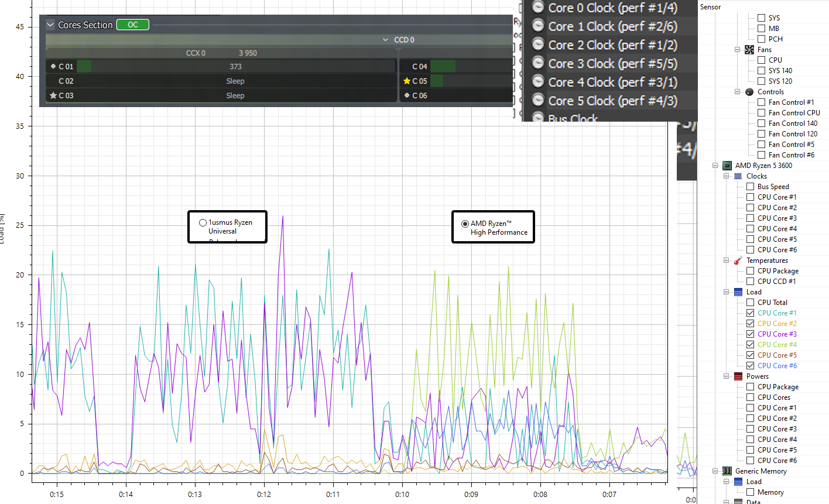Uncheck the cyan CPU Core #1 load checkbox
This screenshot has width=829, height=504.
click(751, 313)
